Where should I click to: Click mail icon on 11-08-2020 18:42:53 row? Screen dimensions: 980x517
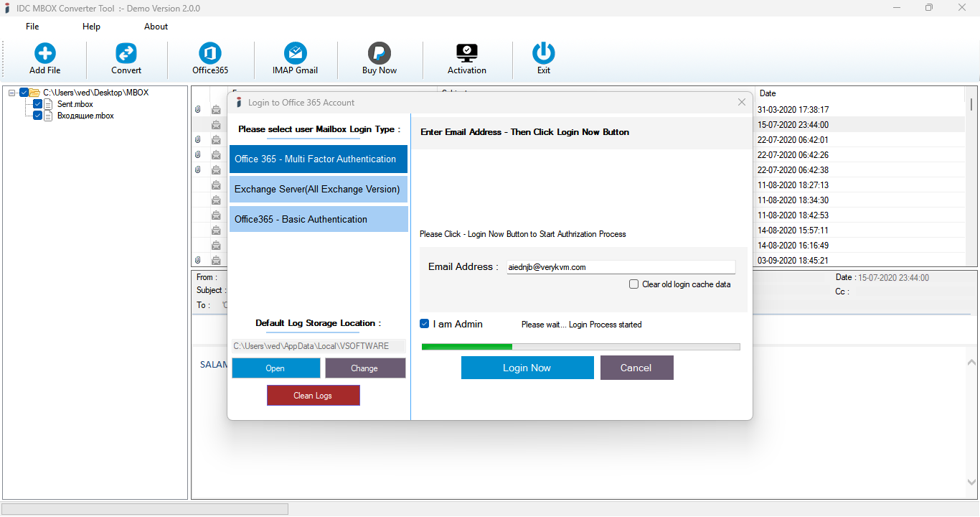coord(216,215)
